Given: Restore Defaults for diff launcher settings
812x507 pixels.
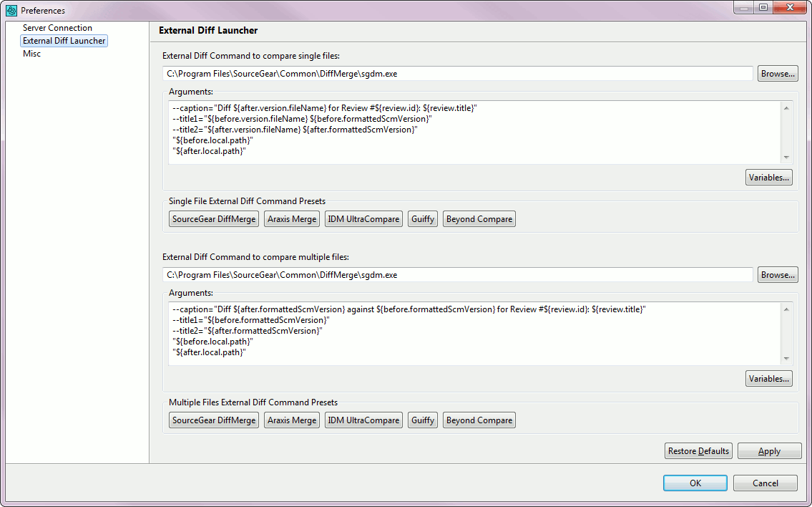Looking at the screenshot, I should coord(698,450).
